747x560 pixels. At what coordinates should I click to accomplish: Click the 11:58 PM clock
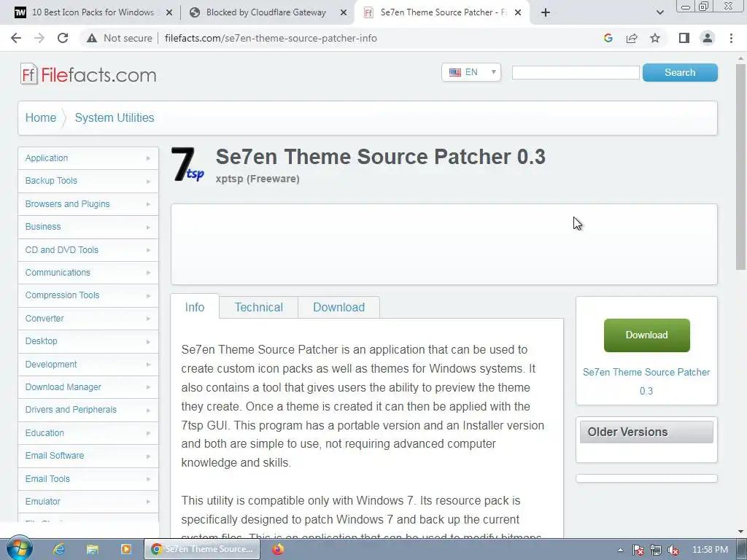710,550
